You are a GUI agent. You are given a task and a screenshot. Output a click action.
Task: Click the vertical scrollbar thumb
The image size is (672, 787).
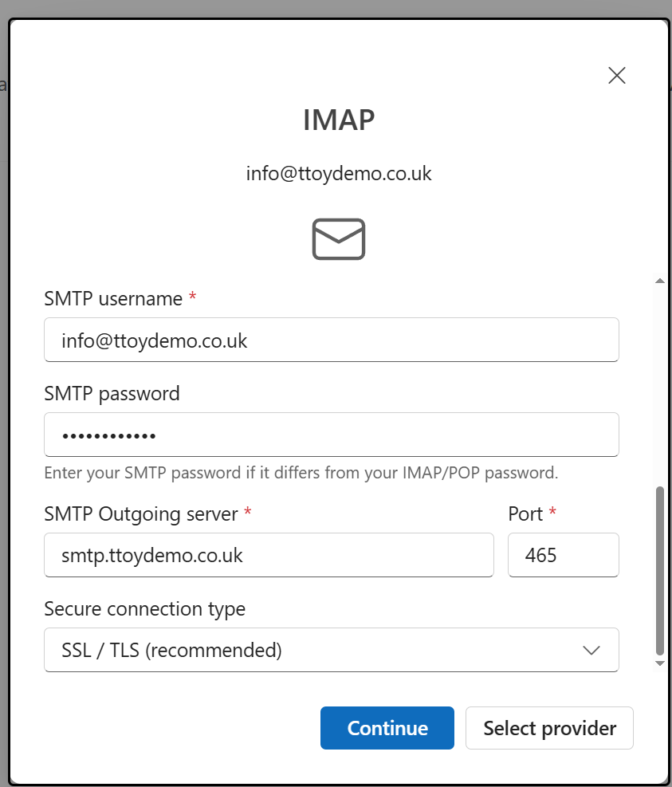[x=660, y=571]
